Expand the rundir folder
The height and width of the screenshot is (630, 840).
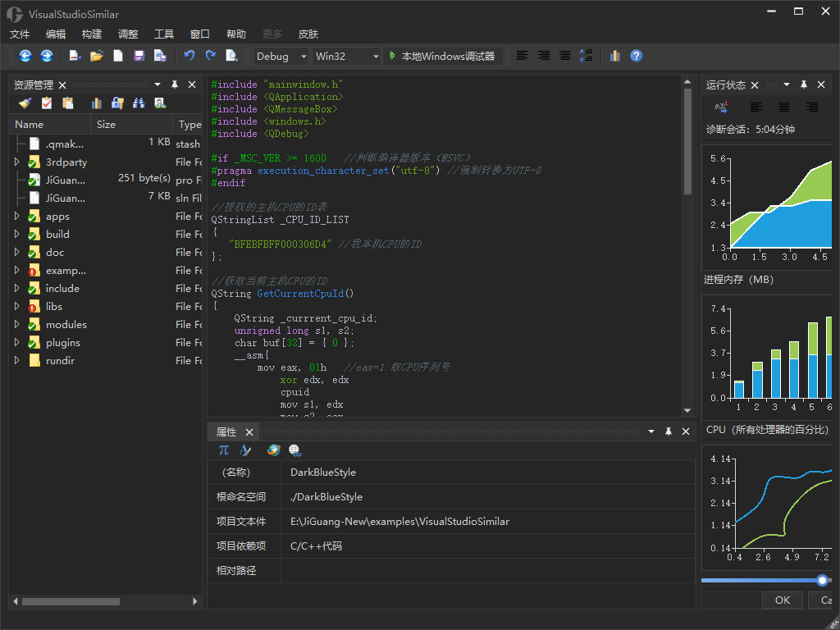tap(16, 360)
